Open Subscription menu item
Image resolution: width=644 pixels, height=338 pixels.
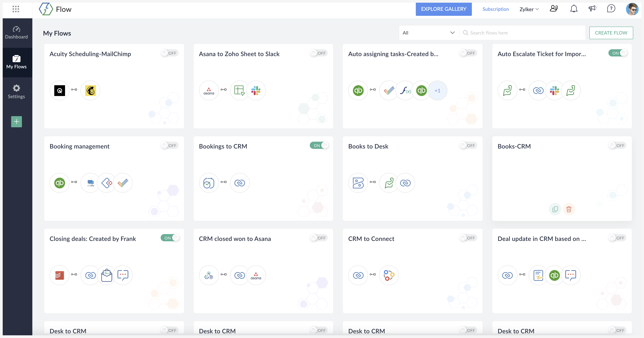(x=496, y=8)
